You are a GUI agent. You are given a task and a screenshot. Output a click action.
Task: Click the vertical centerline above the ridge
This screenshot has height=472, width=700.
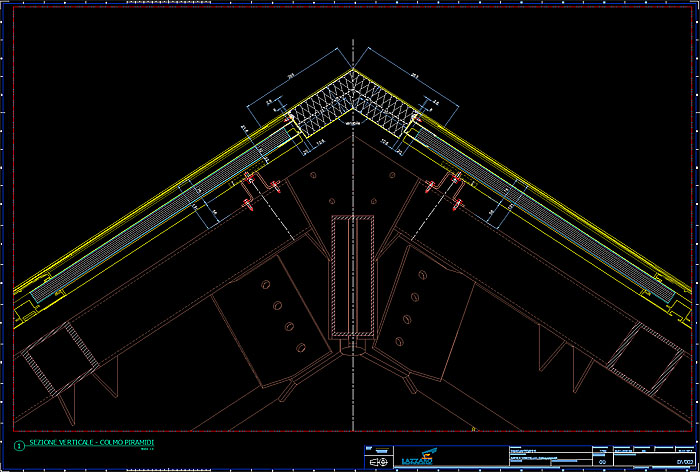pos(352,55)
